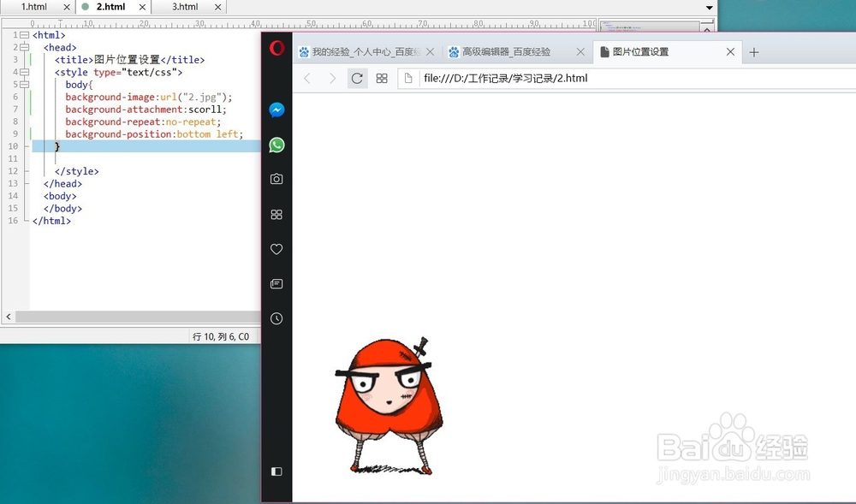
Task: Collapse the html fold on line 1
Action: pyautogui.click(x=25, y=35)
